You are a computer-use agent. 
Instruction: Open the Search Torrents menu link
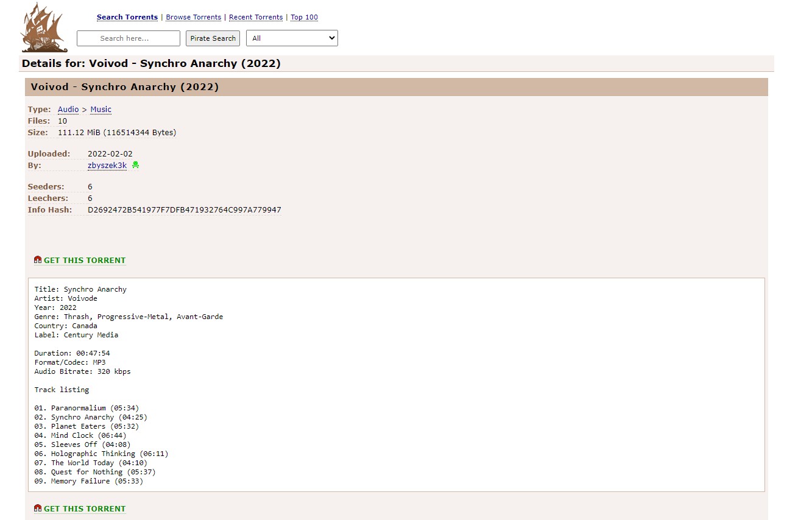127,17
